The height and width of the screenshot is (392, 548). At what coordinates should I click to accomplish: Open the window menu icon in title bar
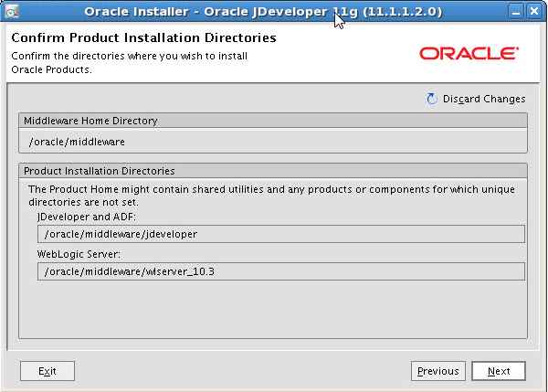[10, 12]
